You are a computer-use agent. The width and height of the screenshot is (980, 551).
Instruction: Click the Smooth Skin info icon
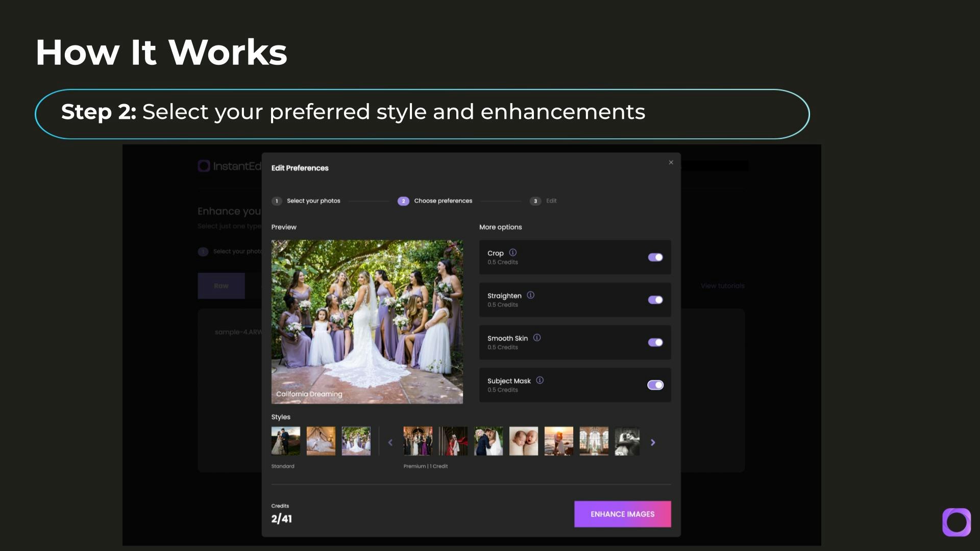tap(537, 338)
